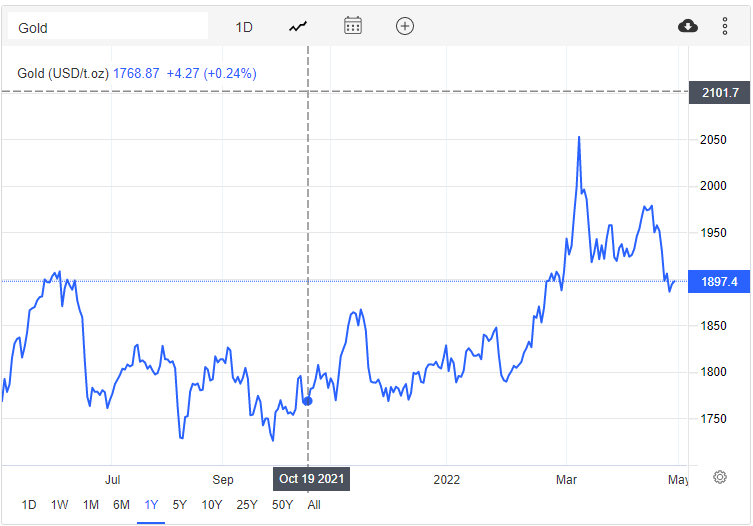Click the Sep label on the time axis
Viewport: 753px width, 526px height.
pyautogui.click(x=223, y=479)
